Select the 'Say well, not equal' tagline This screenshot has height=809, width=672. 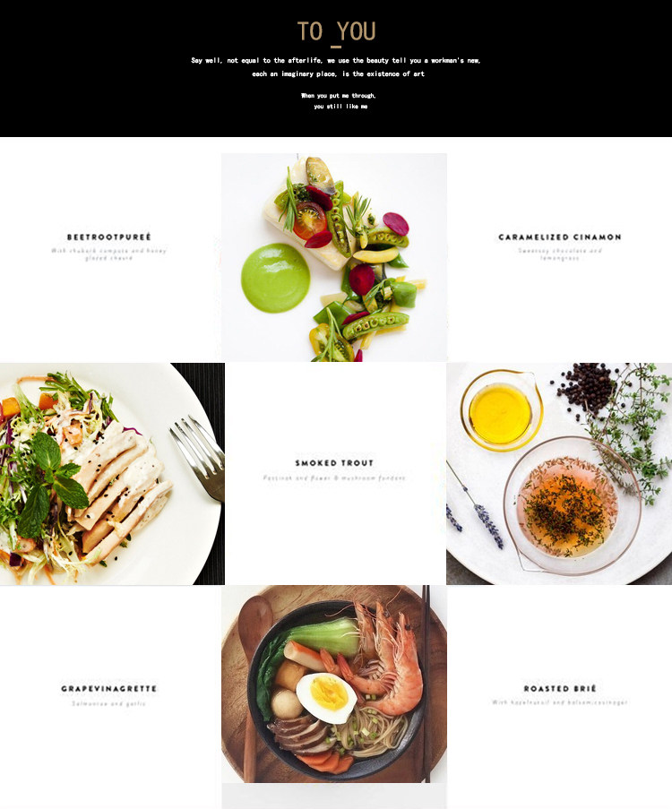tap(335, 60)
